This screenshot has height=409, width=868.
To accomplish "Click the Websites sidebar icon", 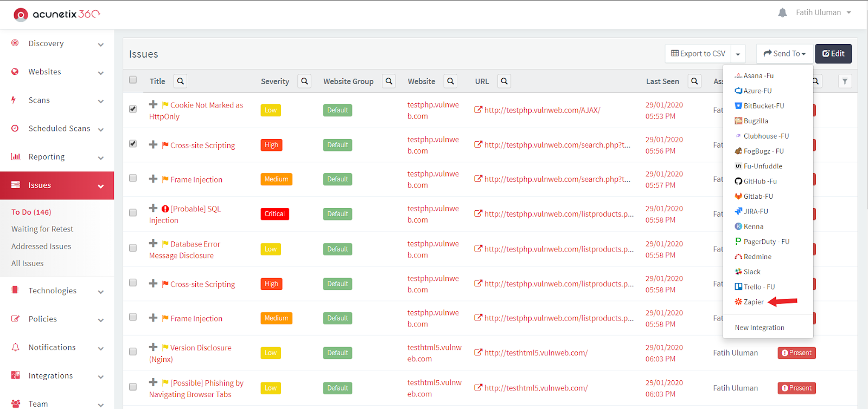I will point(15,71).
